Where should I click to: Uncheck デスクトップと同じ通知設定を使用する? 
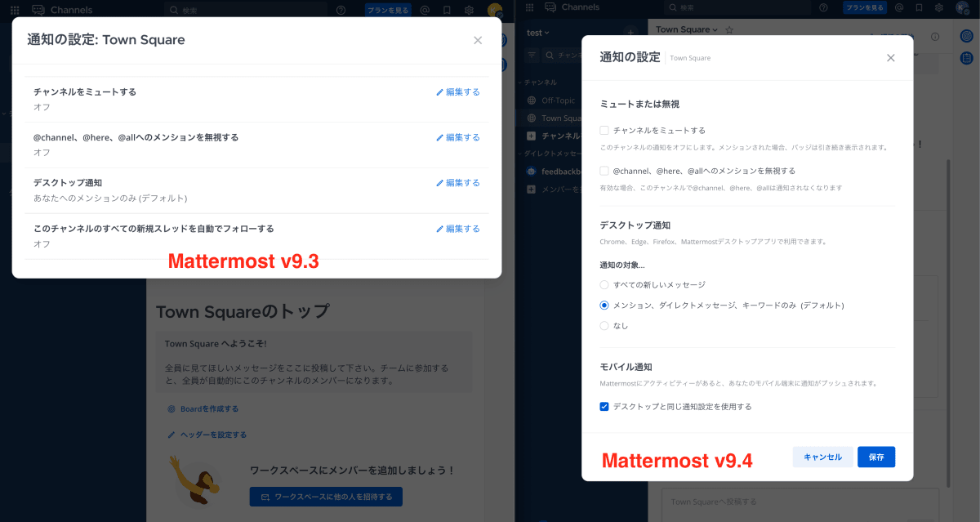click(604, 406)
